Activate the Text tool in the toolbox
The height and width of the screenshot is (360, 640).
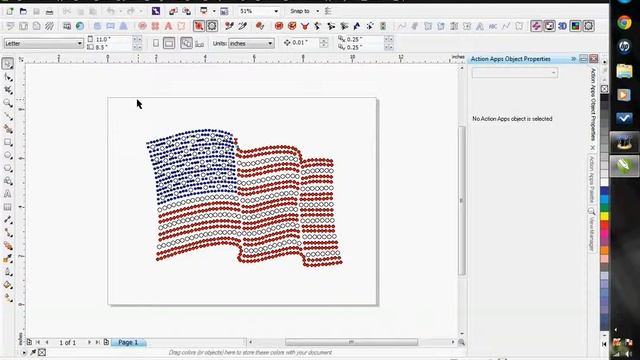coord(7,194)
